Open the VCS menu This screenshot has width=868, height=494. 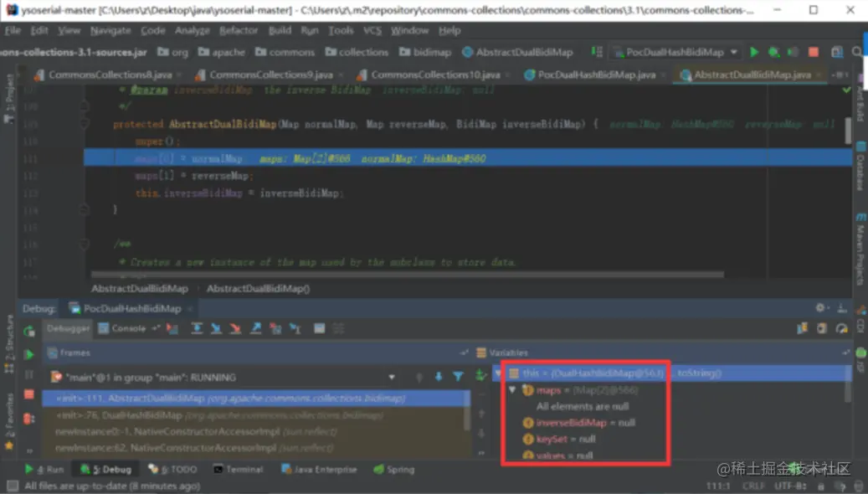372,30
